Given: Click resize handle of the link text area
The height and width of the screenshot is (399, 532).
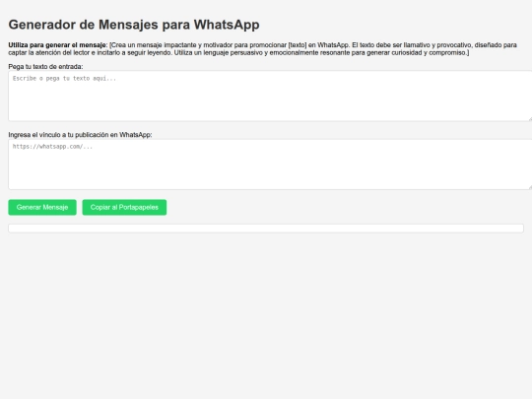Looking at the screenshot, I should [530, 187].
